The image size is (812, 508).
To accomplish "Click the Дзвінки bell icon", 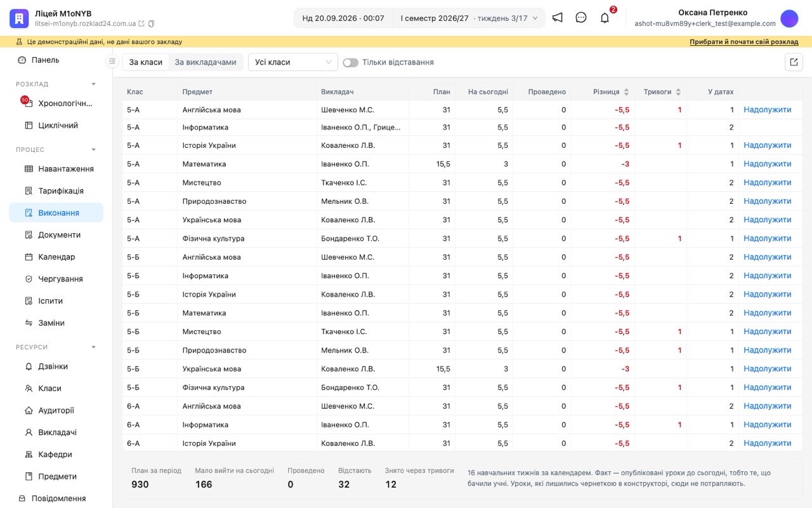I will click(x=29, y=366).
